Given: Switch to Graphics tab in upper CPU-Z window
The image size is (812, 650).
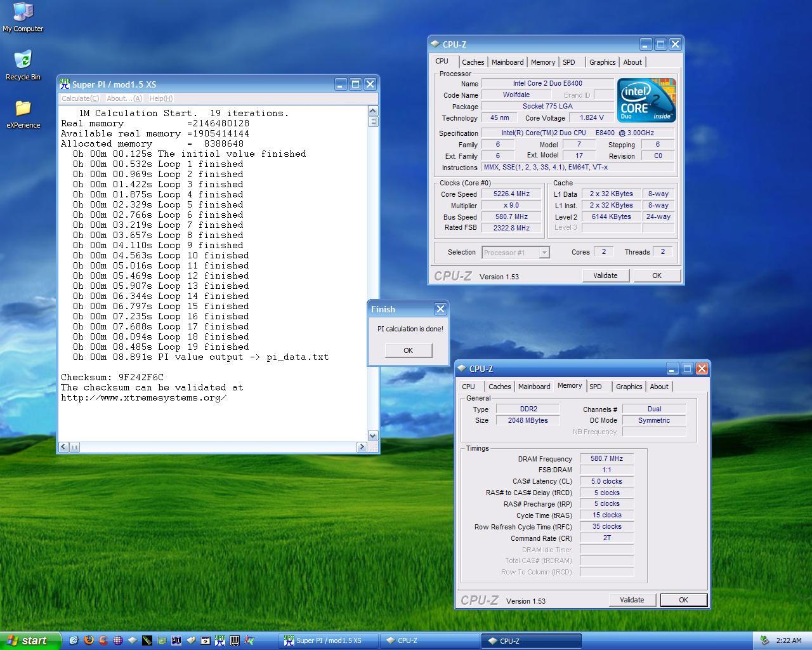Looking at the screenshot, I should tap(602, 62).
